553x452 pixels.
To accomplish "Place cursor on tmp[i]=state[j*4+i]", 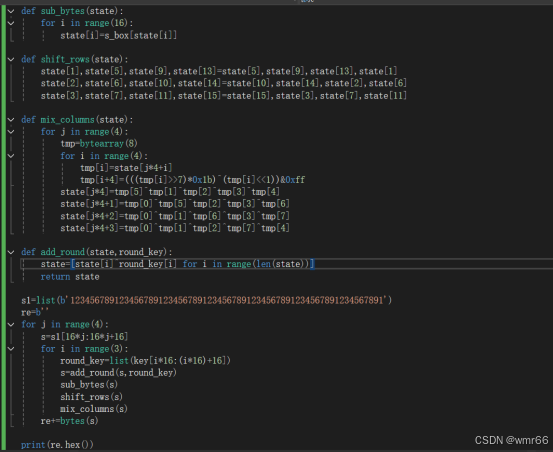I will tap(126, 168).
